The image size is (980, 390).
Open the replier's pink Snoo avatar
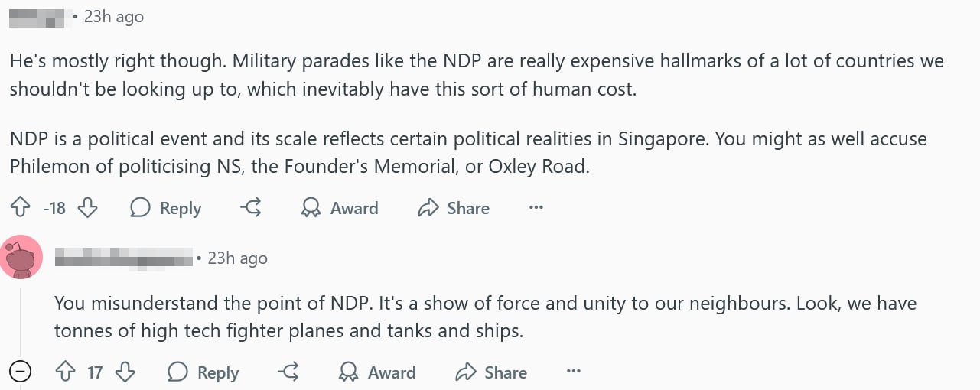click(21, 258)
